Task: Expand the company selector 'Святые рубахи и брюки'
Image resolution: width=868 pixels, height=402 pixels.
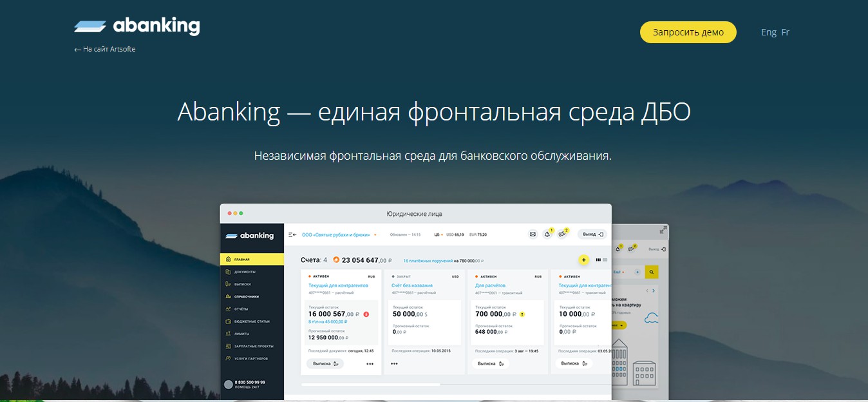Action: coord(339,235)
